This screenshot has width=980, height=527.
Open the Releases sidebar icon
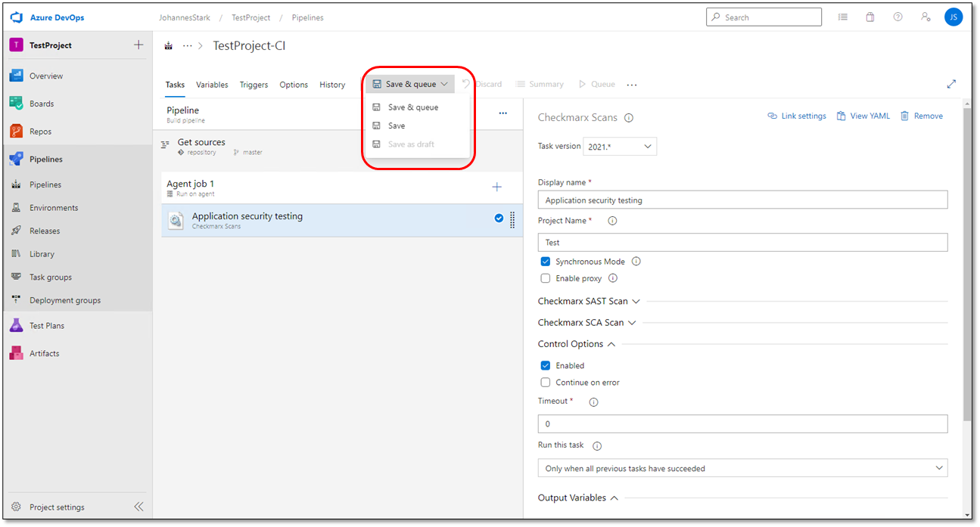click(x=17, y=231)
